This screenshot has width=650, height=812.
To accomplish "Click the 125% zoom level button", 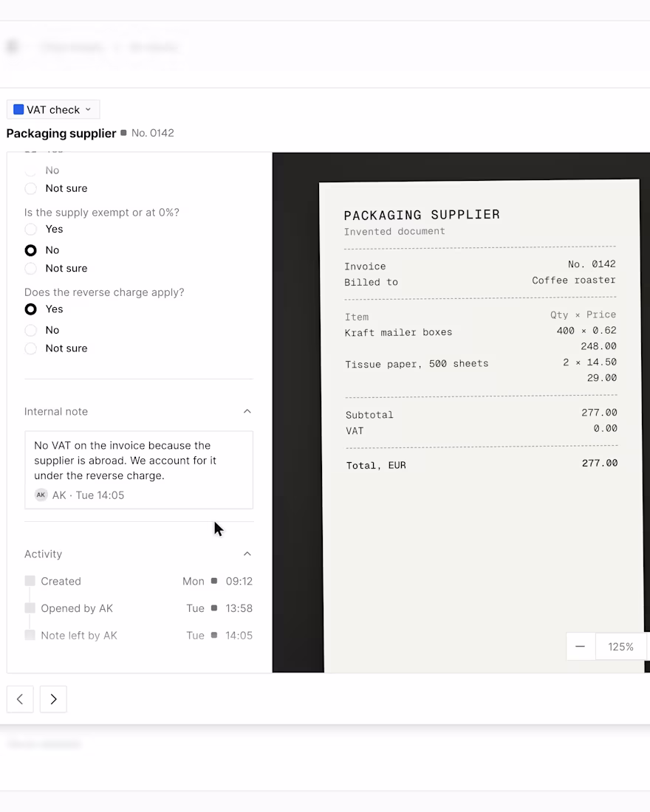I will (x=621, y=647).
